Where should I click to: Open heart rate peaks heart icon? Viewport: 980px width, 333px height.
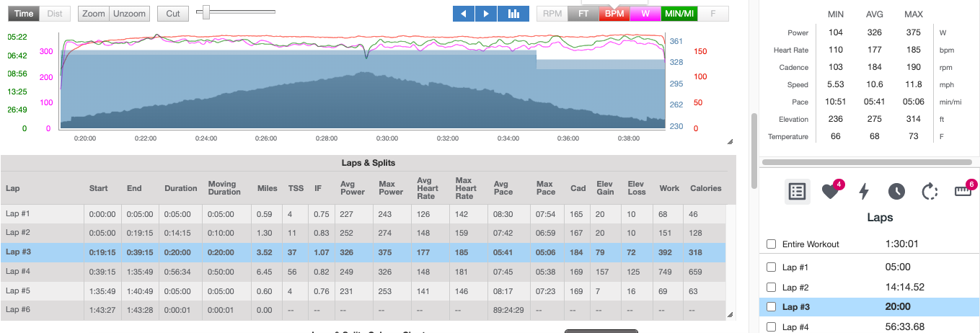click(830, 192)
